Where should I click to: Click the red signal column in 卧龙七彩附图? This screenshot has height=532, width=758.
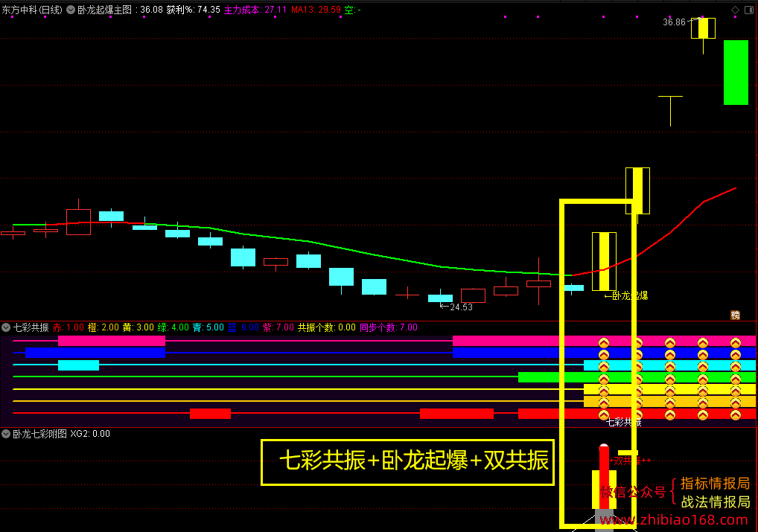tap(604, 477)
